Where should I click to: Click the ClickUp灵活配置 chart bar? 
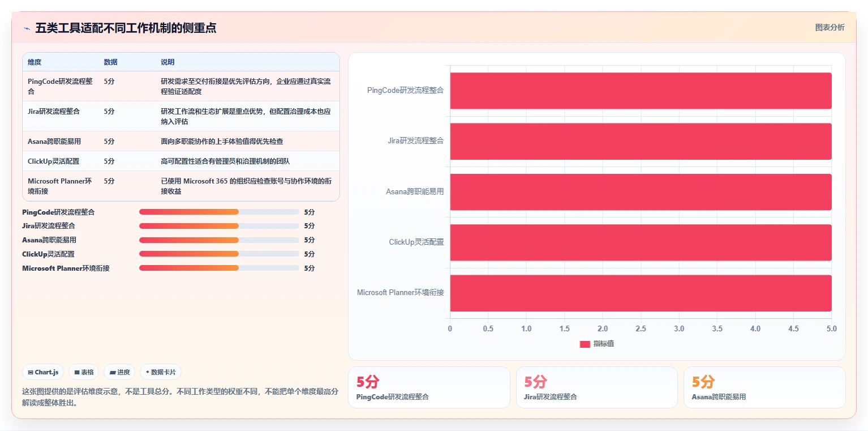641,242
